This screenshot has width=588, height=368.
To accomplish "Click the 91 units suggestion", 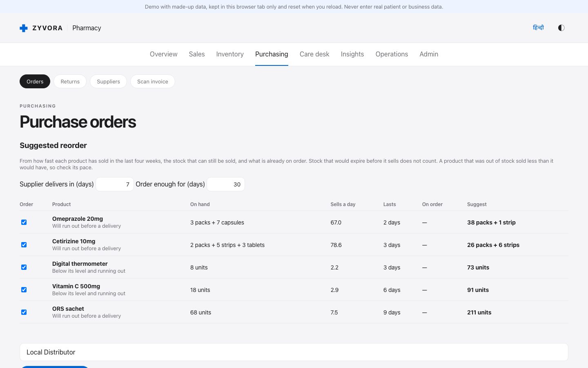I will tap(478, 290).
